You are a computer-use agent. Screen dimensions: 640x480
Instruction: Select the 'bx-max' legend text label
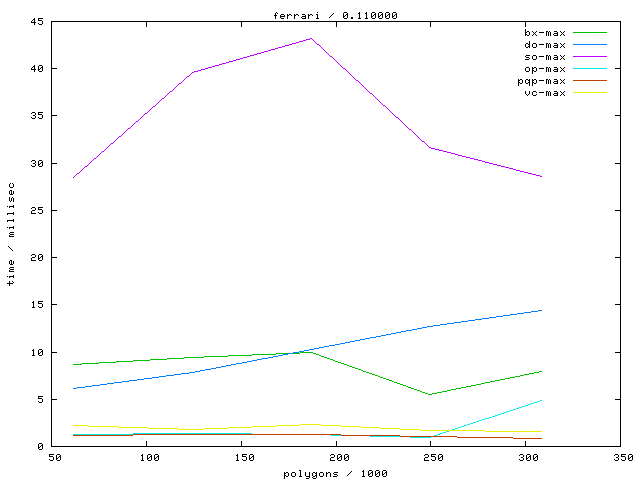point(545,33)
